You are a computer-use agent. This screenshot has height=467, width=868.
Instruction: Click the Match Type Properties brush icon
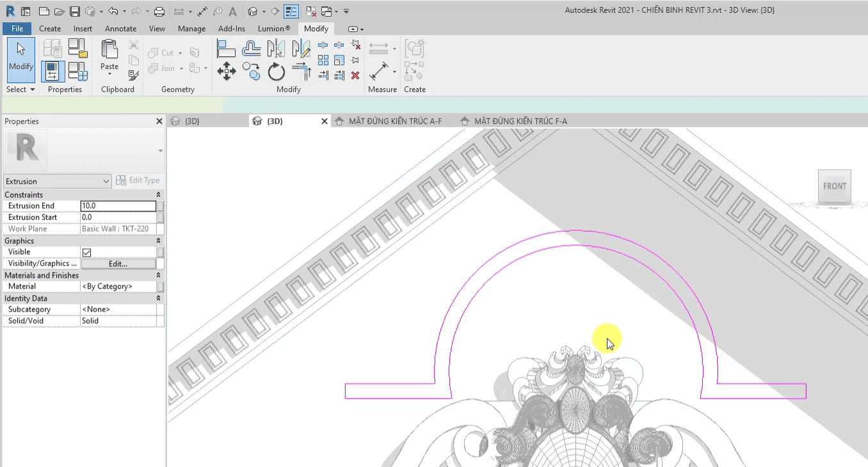pos(134,75)
